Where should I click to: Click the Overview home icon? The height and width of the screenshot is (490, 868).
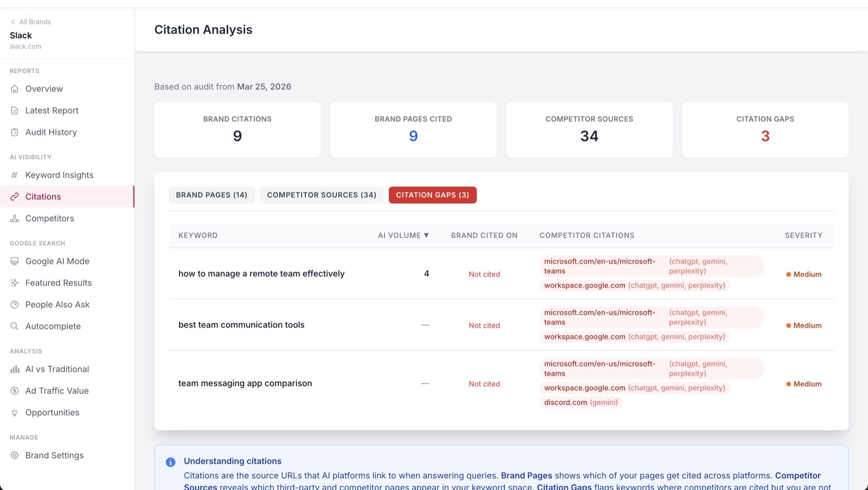click(x=14, y=89)
